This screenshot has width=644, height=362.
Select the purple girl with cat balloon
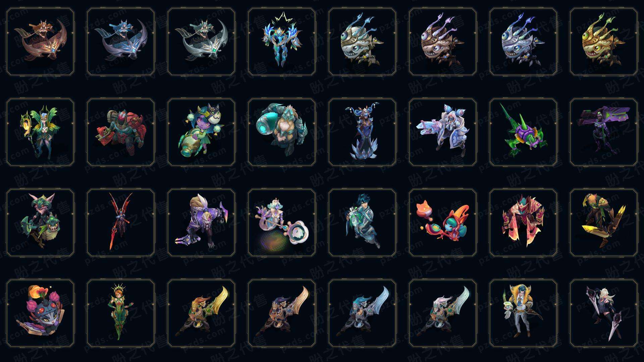click(201, 132)
